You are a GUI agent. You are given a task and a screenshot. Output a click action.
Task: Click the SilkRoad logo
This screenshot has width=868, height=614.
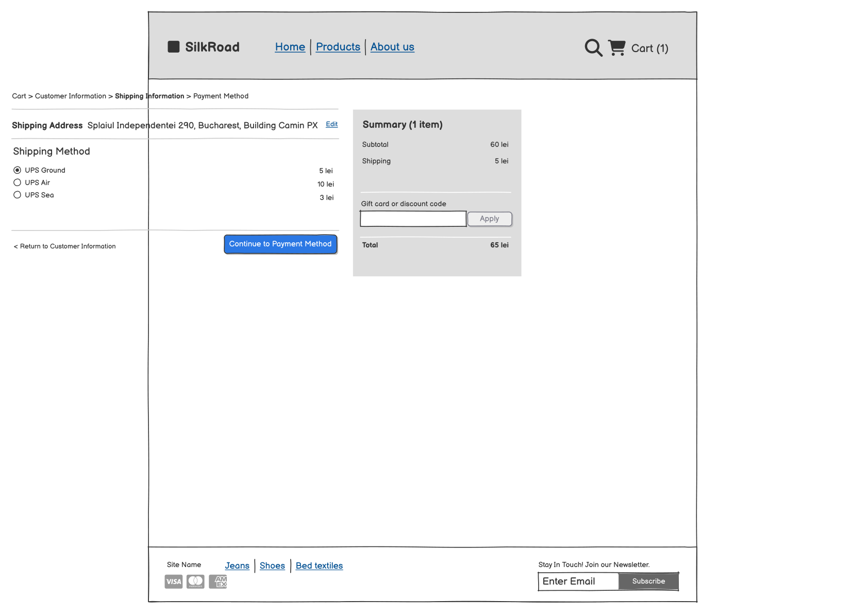click(204, 47)
